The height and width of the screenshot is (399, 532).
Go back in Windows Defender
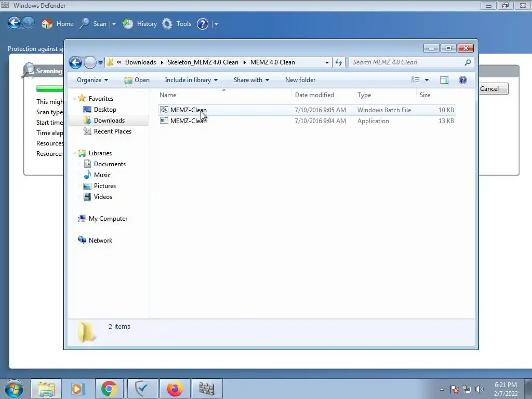pyautogui.click(x=14, y=23)
